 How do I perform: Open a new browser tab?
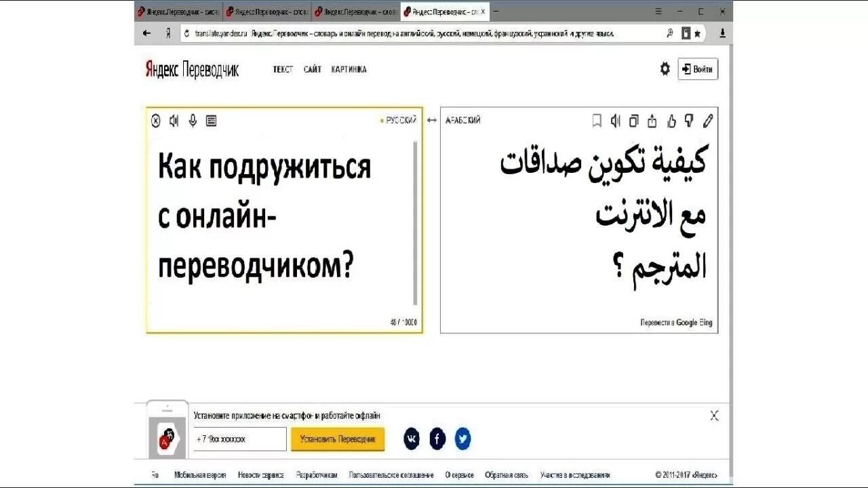click(x=495, y=12)
